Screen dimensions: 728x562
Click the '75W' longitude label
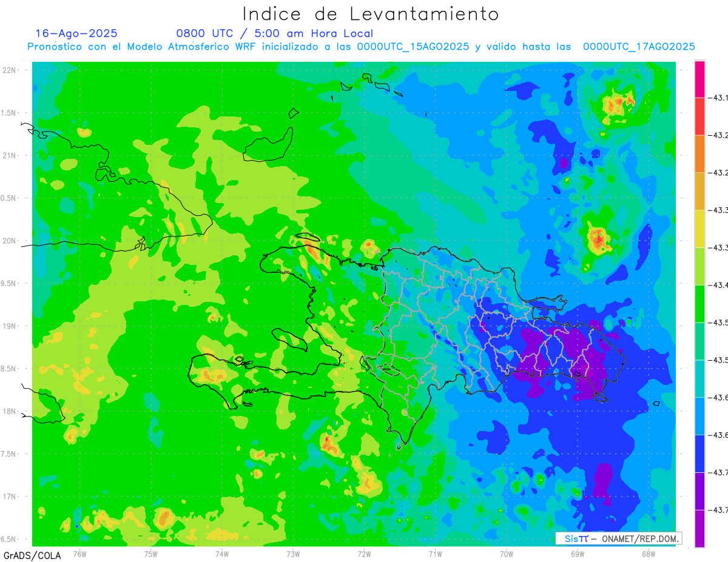point(150,554)
